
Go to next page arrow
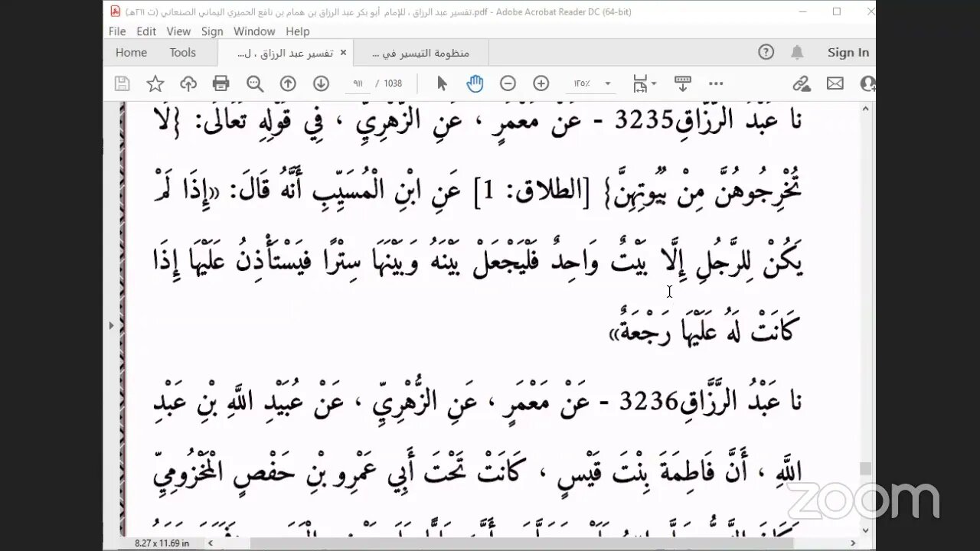pos(321,83)
